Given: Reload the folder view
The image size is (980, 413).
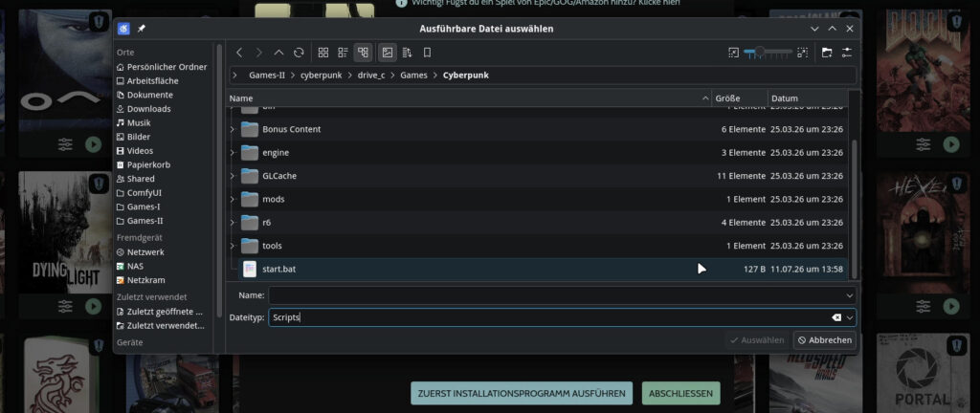Looking at the screenshot, I should [x=299, y=53].
